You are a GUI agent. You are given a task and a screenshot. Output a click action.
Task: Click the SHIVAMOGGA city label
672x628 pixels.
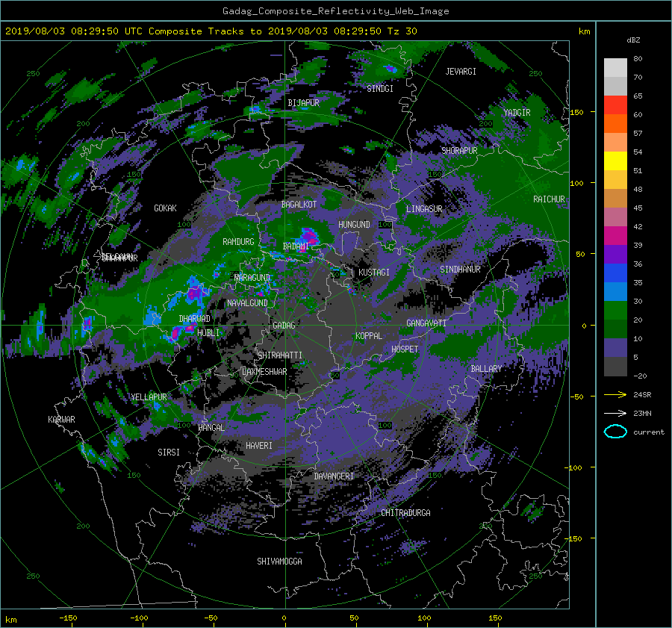click(x=279, y=562)
